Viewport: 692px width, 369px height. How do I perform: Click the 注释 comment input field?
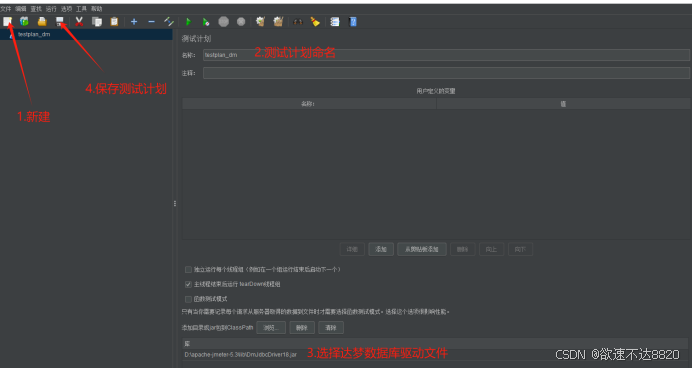[x=446, y=73]
